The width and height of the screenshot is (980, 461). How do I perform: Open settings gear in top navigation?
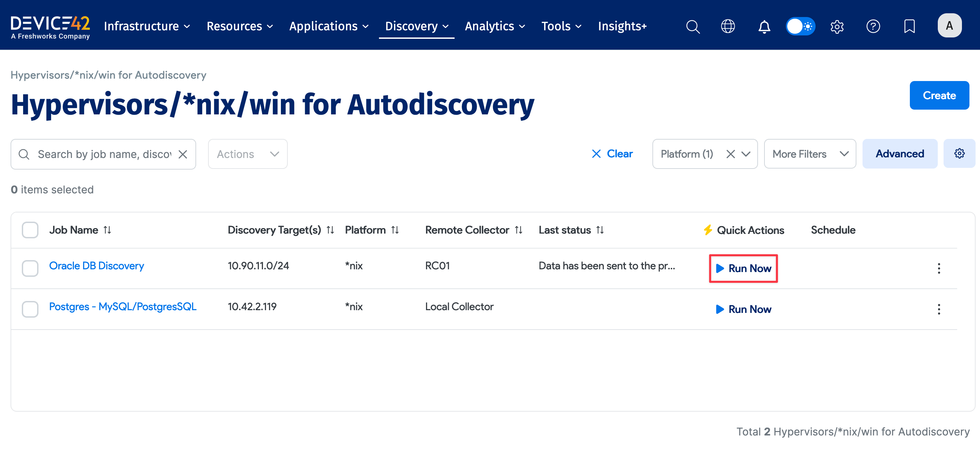click(x=837, y=26)
